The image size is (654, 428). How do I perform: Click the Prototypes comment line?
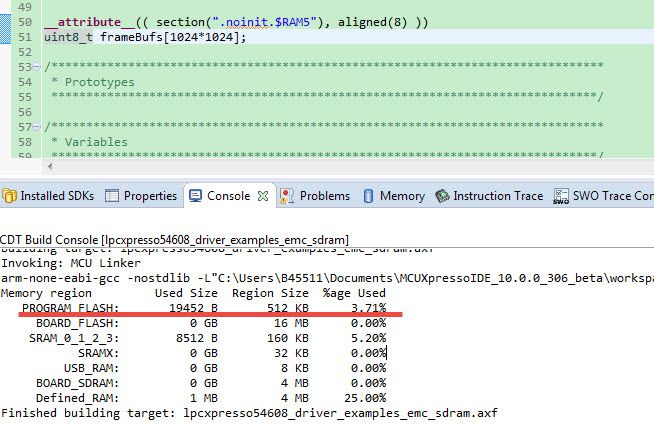[93, 82]
